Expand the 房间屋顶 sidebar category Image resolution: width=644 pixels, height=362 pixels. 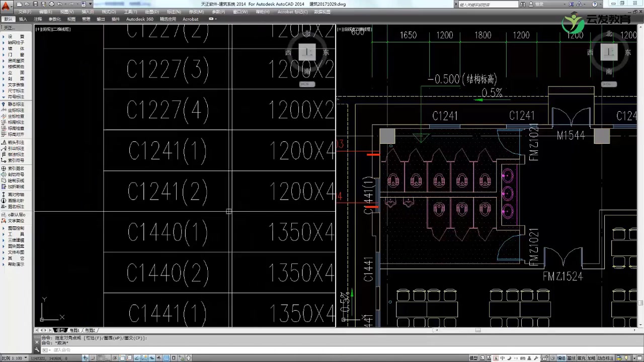[13, 61]
